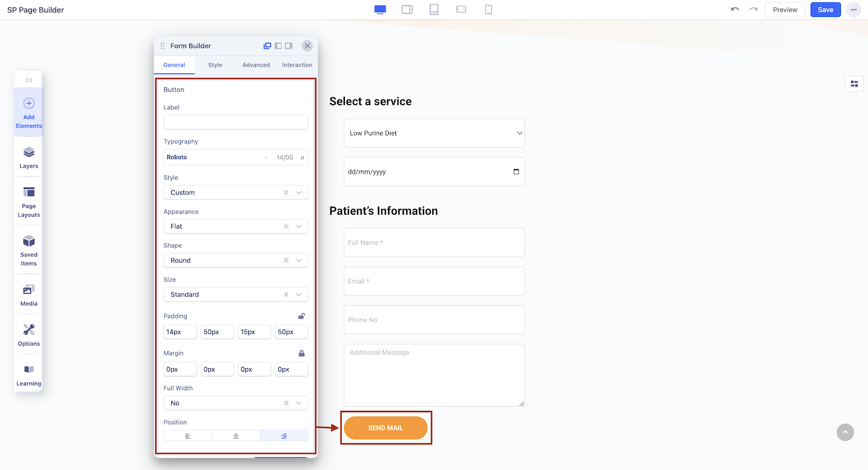The height and width of the screenshot is (470, 868).
Task: Open the Add Elements panel
Action: pyautogui.click(x=29, y=112)
